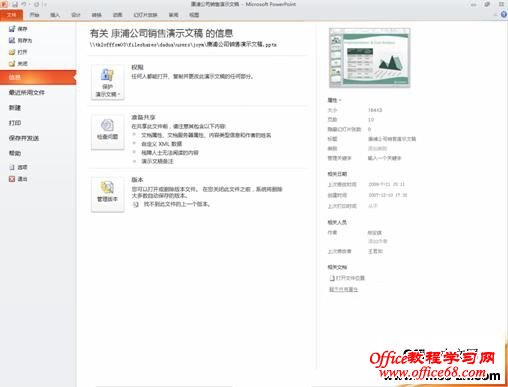Click the '自定义 XML 数据' bullet text
This screenshot has width=508, height=387.
tap(162, 144)
